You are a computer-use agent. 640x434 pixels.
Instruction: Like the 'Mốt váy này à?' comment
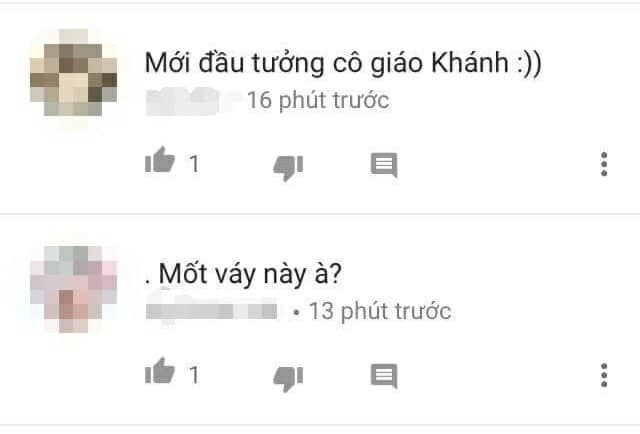[x=160, y=371]
